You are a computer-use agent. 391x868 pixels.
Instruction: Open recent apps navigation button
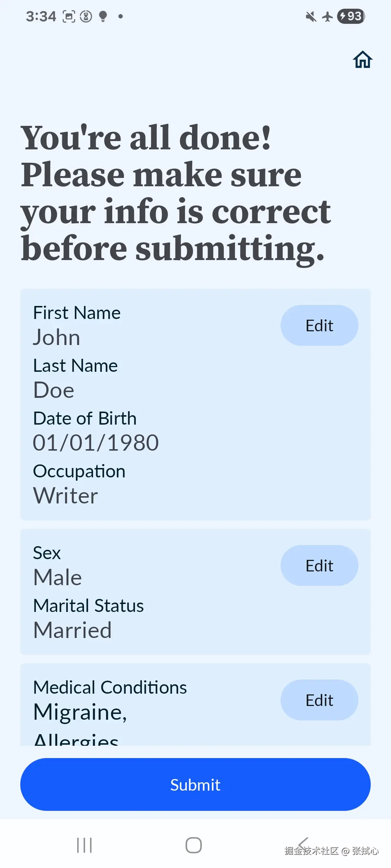point(84,845)
